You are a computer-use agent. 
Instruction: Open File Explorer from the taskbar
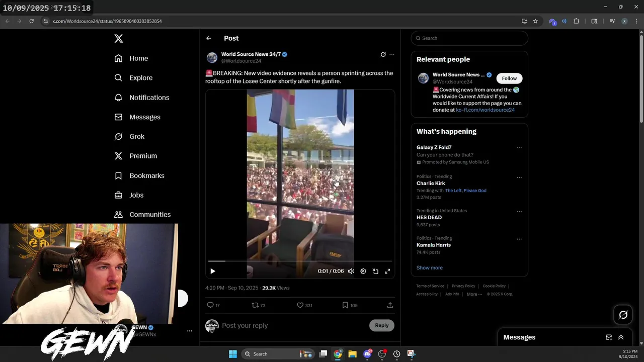[x=352, y=354]
